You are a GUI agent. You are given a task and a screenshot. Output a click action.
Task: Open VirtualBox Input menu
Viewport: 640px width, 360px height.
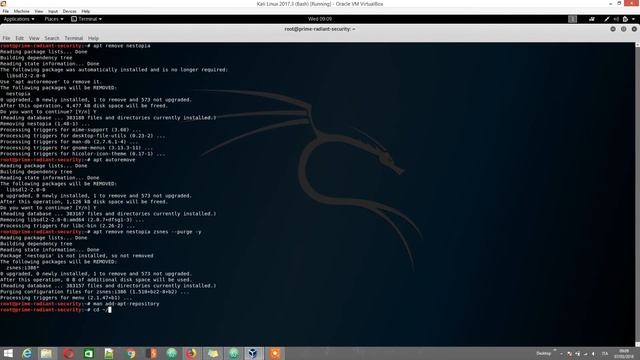[x=53, y=11]
